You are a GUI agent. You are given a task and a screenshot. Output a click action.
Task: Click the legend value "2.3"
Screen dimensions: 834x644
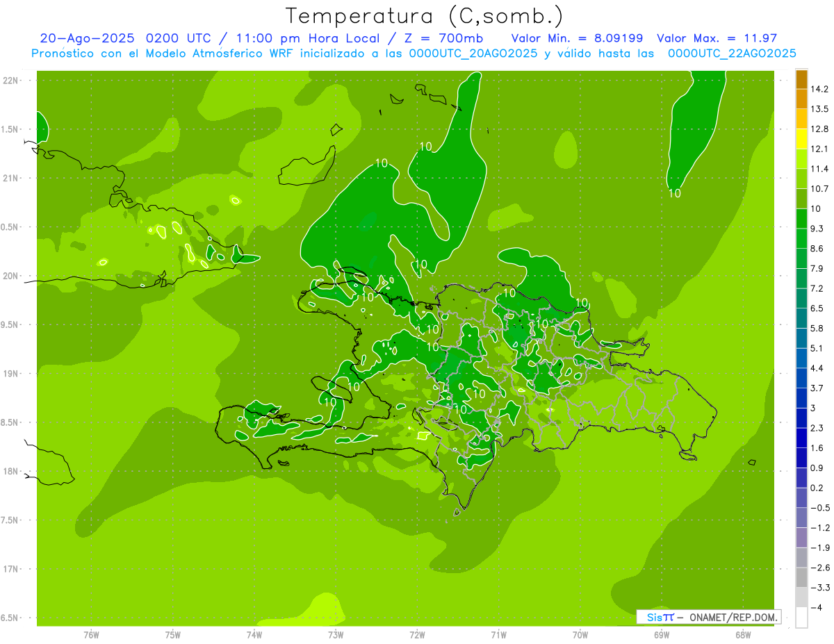pyautogui.click(x=817, y=428)
